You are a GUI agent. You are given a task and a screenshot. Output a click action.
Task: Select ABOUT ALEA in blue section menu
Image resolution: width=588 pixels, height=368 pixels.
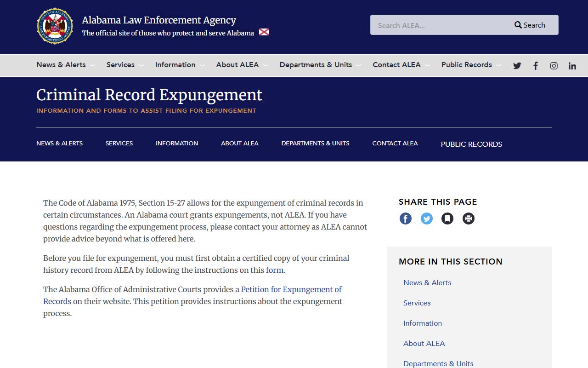coord(240,144)
